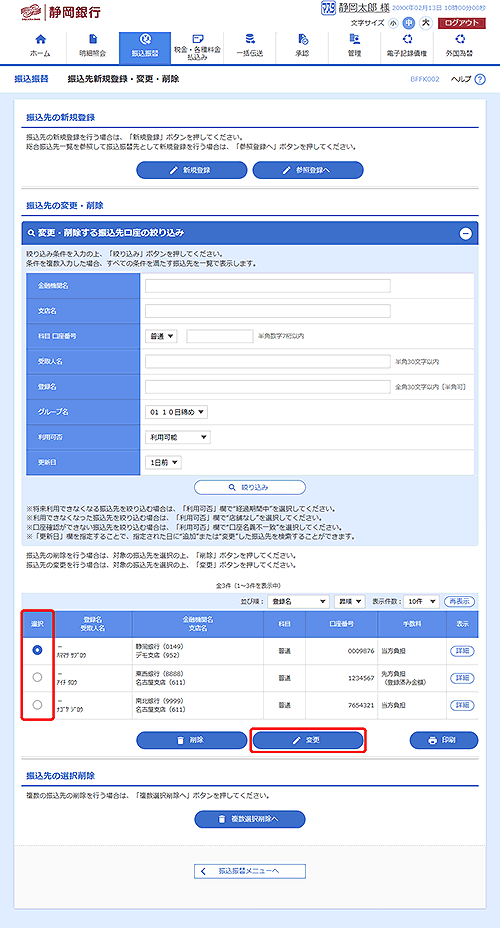
Task: Select radio button for 南北銀行 row
Action: [37, 704]
